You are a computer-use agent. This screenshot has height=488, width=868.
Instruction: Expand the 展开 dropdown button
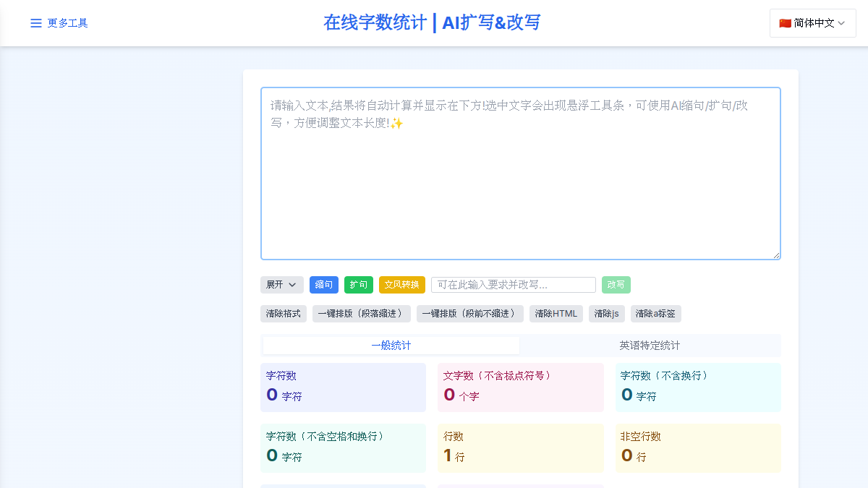tap(282, 285)
